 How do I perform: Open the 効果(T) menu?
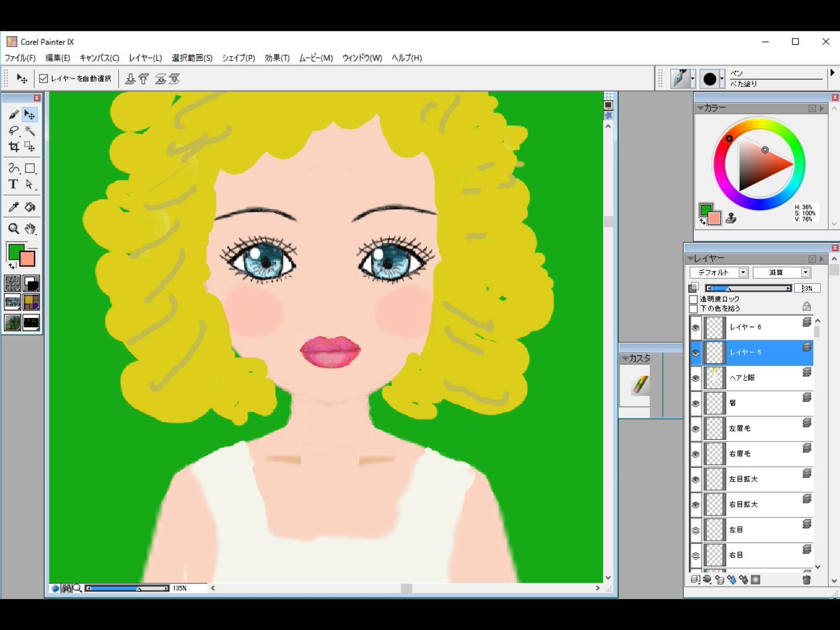[277, 58]
